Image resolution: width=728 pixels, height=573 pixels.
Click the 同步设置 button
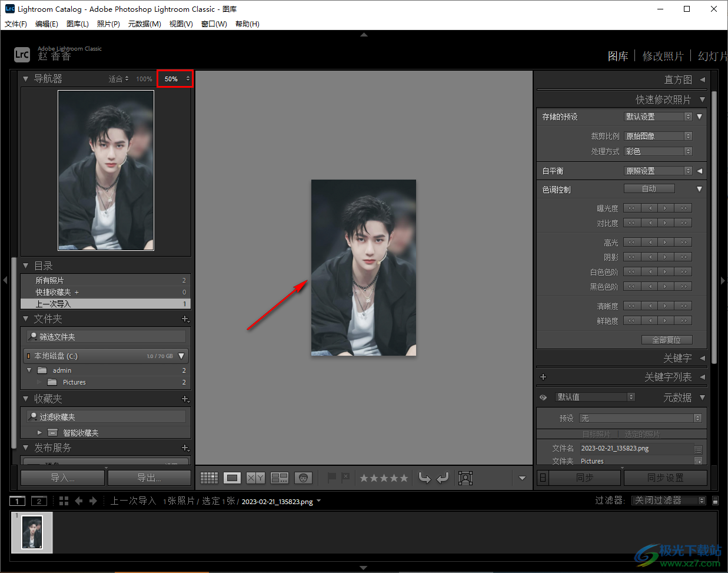click(666, 478)
